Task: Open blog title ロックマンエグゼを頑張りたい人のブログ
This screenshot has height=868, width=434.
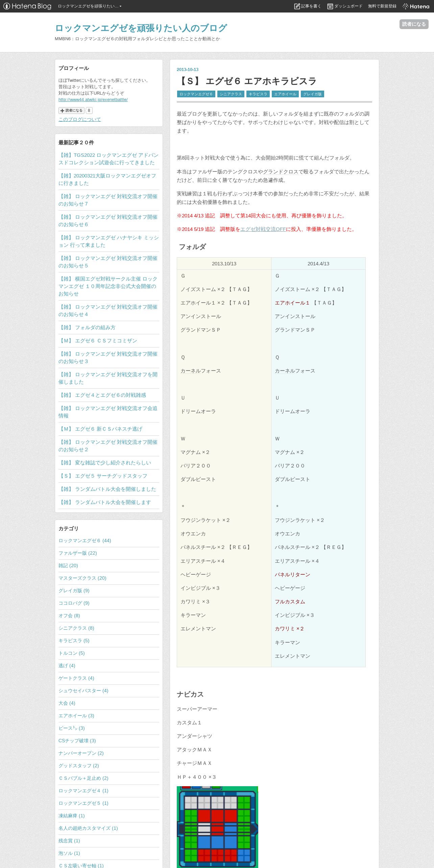Action: (x=141, y=28)
